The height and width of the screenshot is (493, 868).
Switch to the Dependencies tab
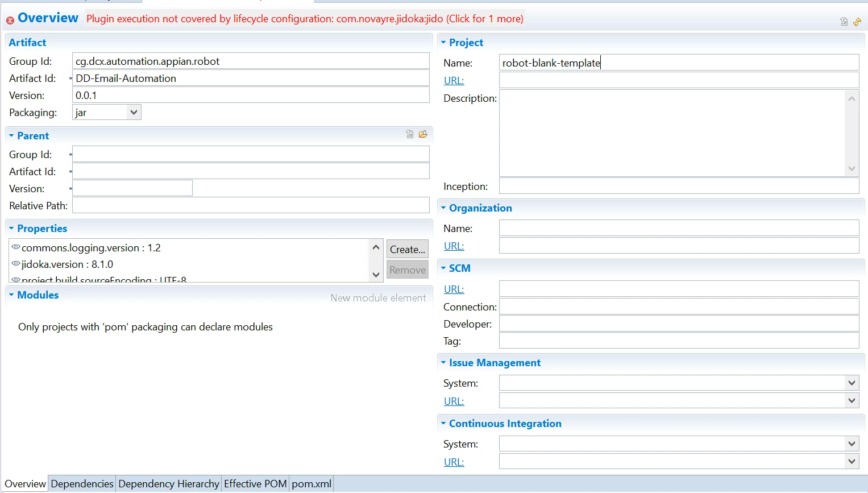82,484
